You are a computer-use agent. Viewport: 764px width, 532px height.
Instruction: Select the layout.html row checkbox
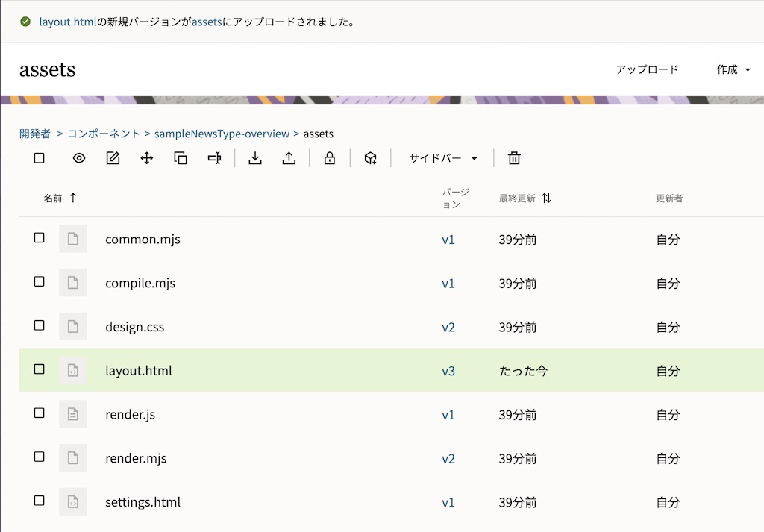coord(40,369)
